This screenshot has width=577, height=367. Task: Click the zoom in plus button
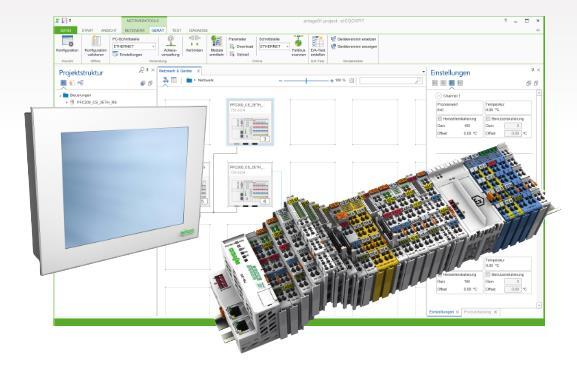tap(332, 81)
